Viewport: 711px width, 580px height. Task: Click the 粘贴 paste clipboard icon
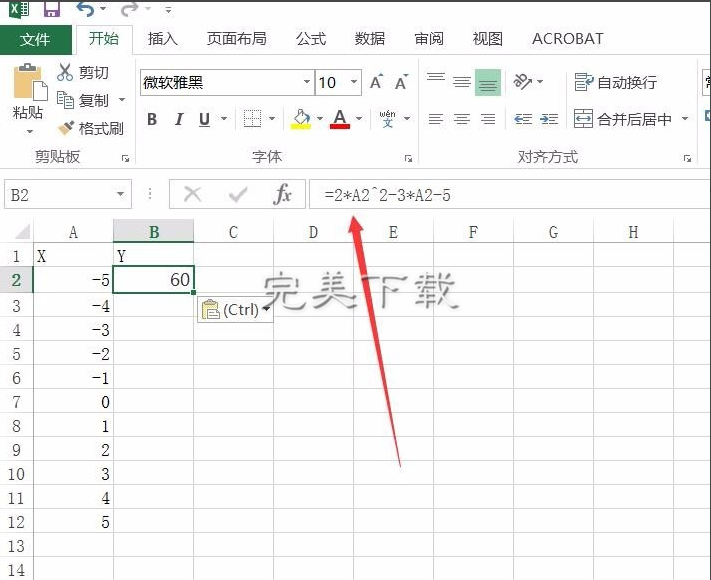[29, 82]
